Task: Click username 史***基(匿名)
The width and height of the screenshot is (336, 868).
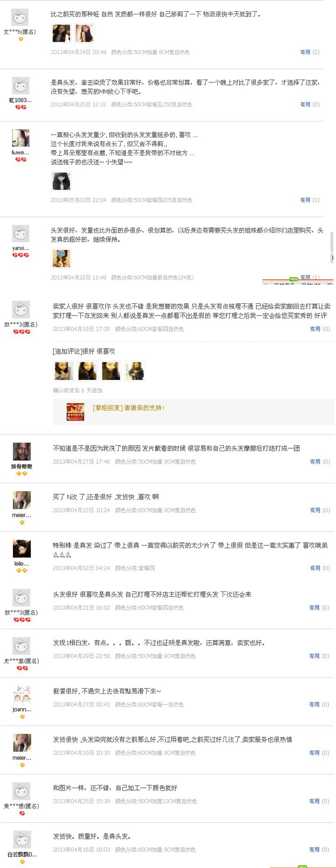Action: tap(22, 661)
